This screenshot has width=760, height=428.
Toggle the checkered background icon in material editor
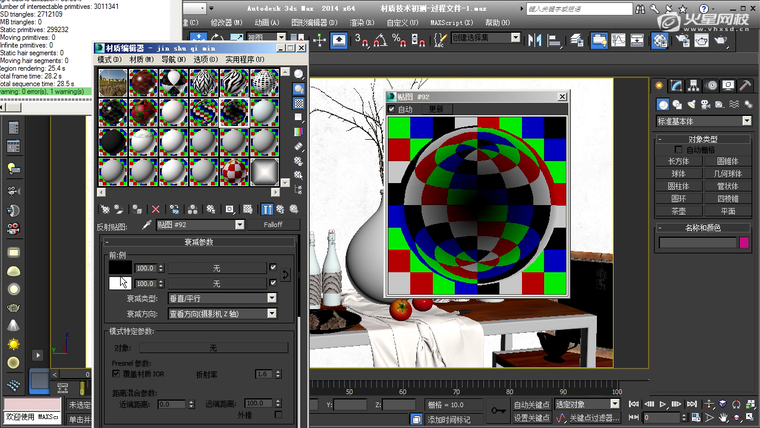[x=299, y=103]
